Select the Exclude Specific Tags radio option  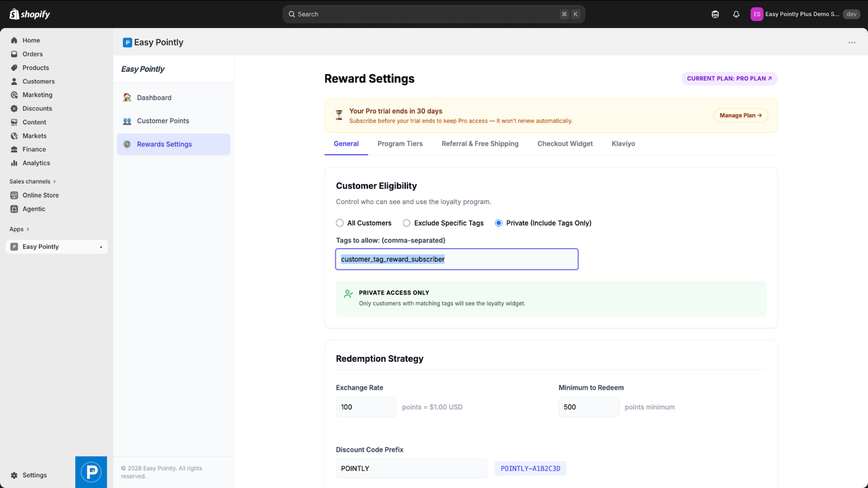[x=406, y=223]
